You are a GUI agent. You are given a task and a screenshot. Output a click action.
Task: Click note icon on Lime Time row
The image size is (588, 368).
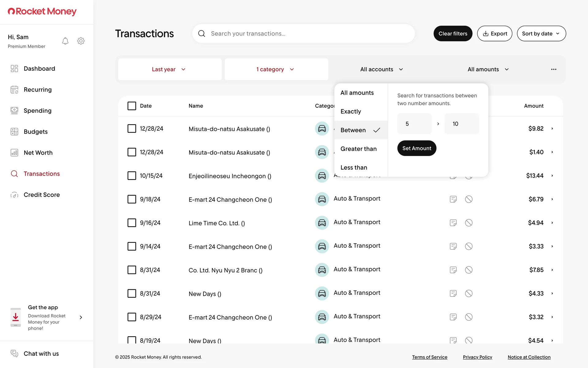453,223
